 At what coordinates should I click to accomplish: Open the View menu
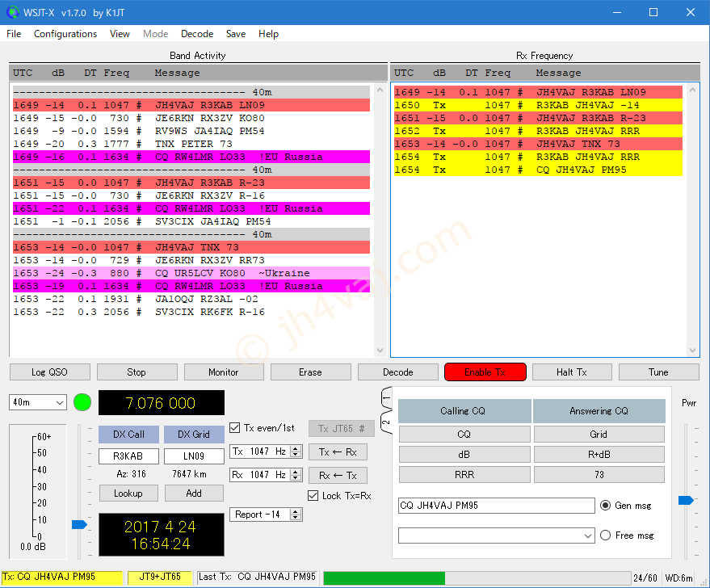click(120, 34)
